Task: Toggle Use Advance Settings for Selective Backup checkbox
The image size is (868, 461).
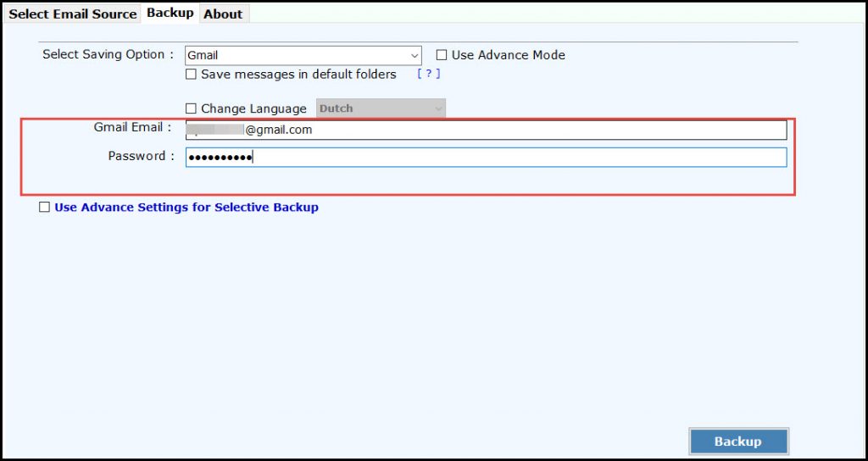Action: point(45,208)
